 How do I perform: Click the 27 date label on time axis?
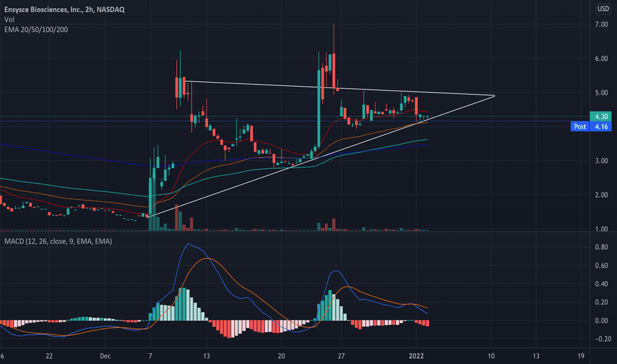pyautogui.click(x=341, y=356)
